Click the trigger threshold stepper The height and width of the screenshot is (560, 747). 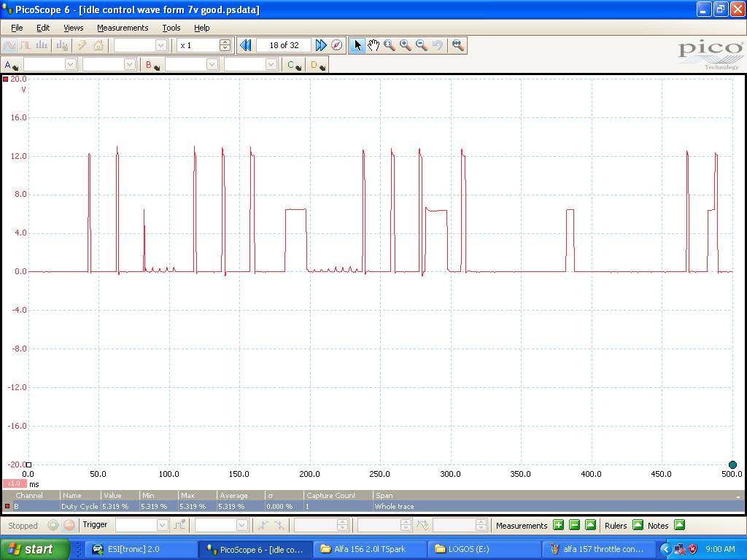(x=342, y=525)
